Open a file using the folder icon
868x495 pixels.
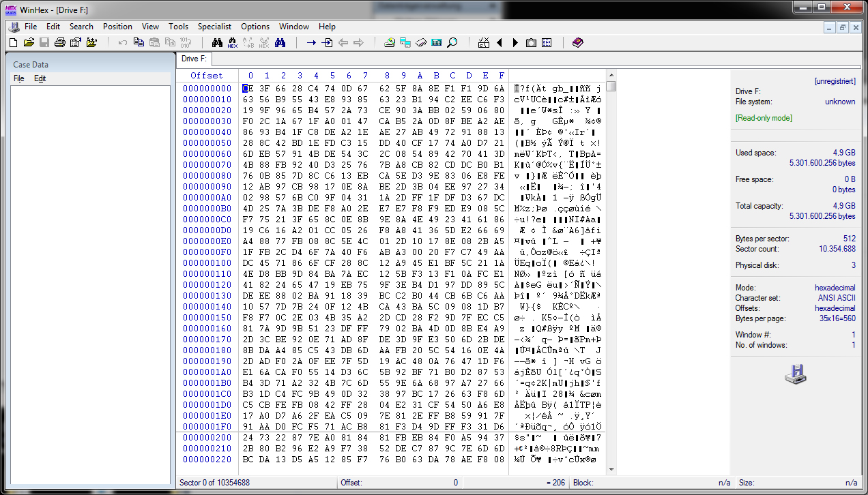pos(29,43)
